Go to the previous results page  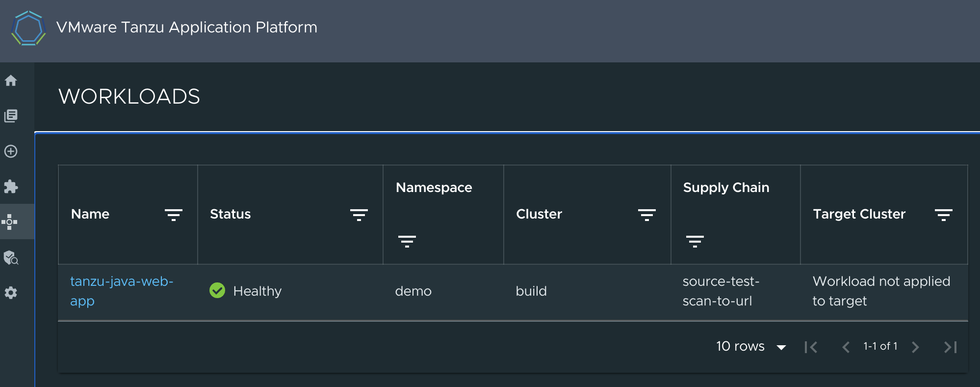click(846, 347)
